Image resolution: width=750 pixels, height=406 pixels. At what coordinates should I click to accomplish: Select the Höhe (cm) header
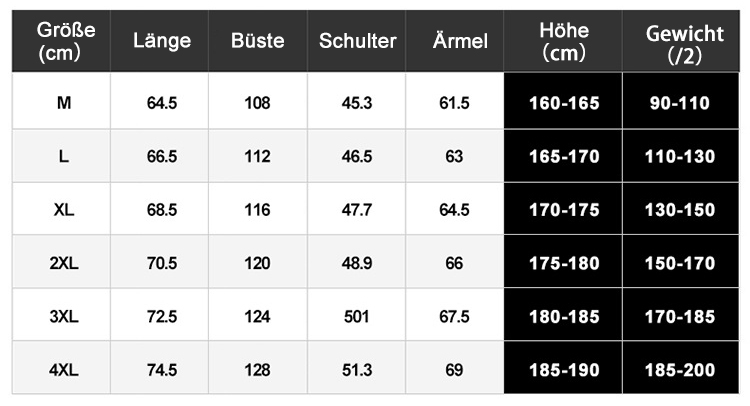(563, 41)
